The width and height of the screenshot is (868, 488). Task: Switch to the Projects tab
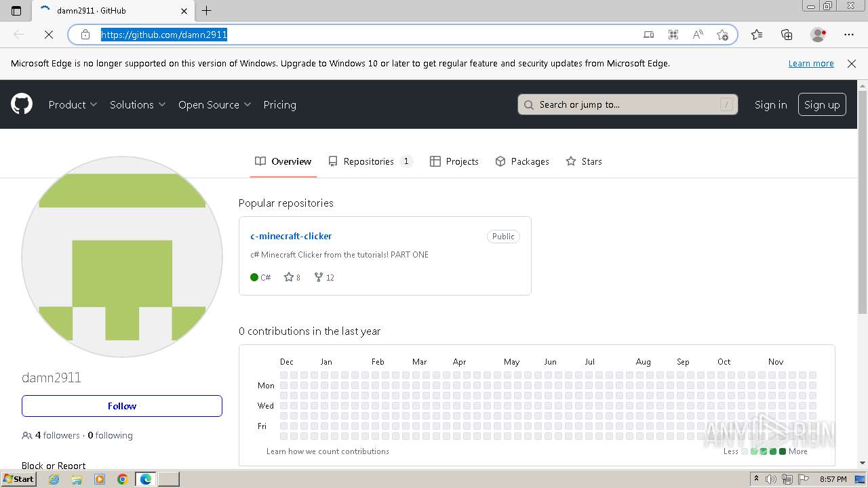point(454,161)
